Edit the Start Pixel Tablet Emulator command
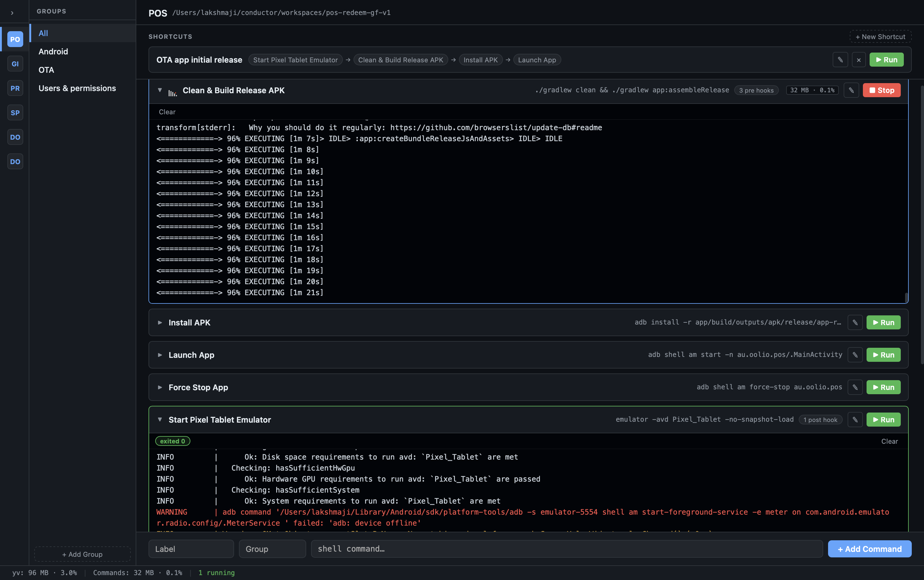This screenshot has height=580, width=924. pyautogui.click(x=855, y=420)
